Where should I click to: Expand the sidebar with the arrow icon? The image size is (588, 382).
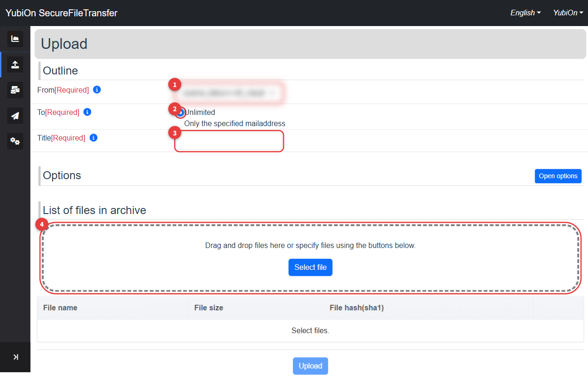15,357
